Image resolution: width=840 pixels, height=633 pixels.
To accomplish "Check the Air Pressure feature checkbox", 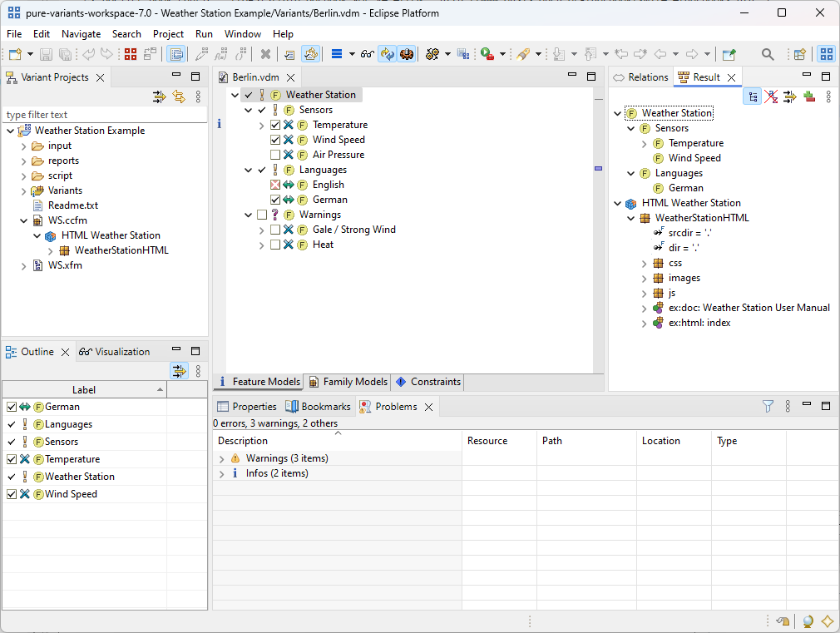I will (275, 154).
